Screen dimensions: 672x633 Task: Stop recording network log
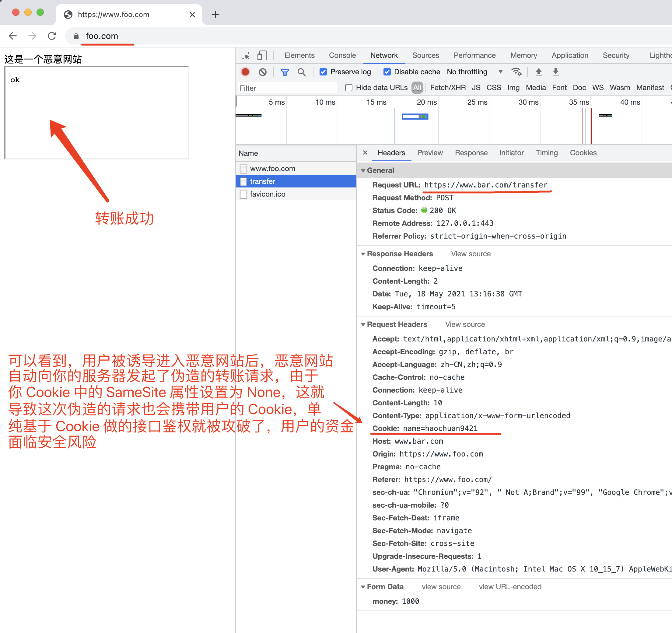[245, 72]
